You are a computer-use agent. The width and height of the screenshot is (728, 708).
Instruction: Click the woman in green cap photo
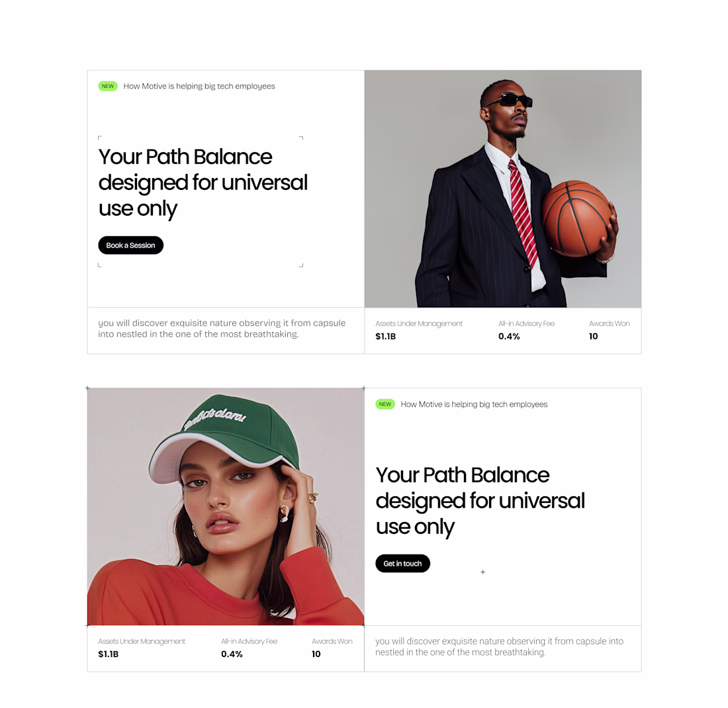226,506
